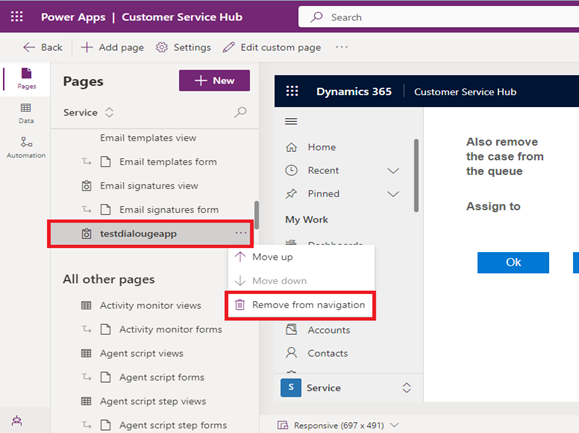Focus the Search input field
Viewport: 579px width, 433px height.
click(438, 17)
